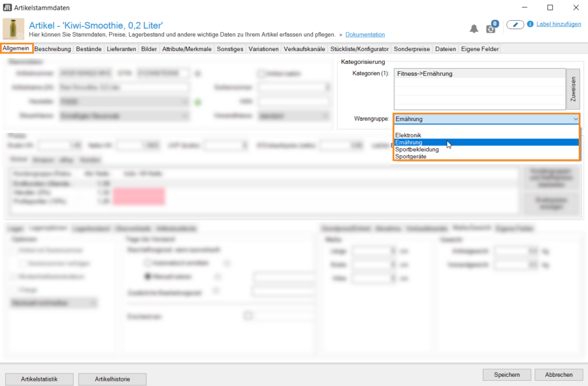Select the Fitness->Ernährung category entry
The image size is (588, 386).
point(424,74)
